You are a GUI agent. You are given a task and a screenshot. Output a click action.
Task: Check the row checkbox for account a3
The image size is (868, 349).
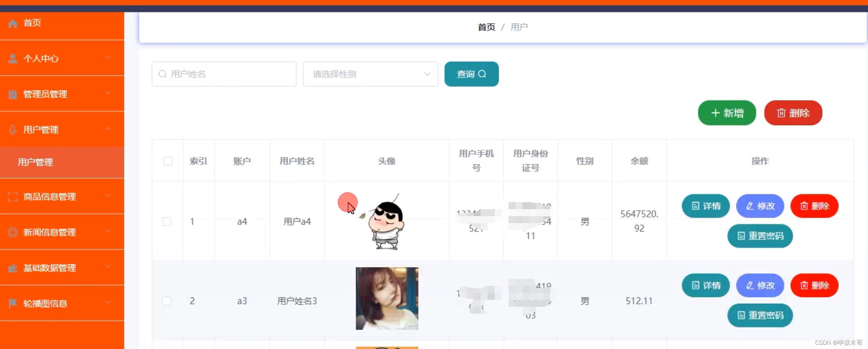(x=167, y=301)
